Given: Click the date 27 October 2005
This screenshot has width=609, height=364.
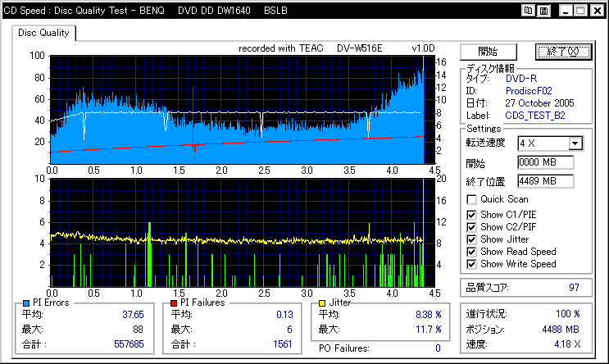Looking at the screenshot, I should pyautogui.click(x=539, y=103).
